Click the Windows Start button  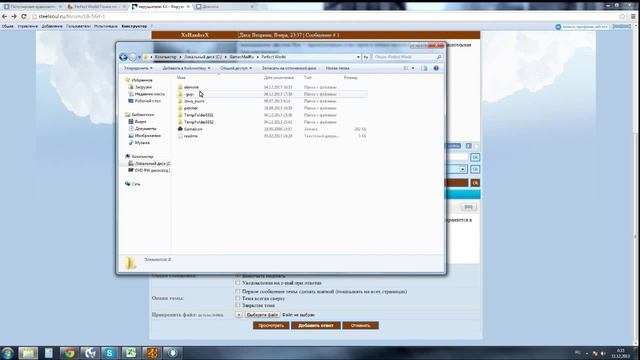coord(7,353)
